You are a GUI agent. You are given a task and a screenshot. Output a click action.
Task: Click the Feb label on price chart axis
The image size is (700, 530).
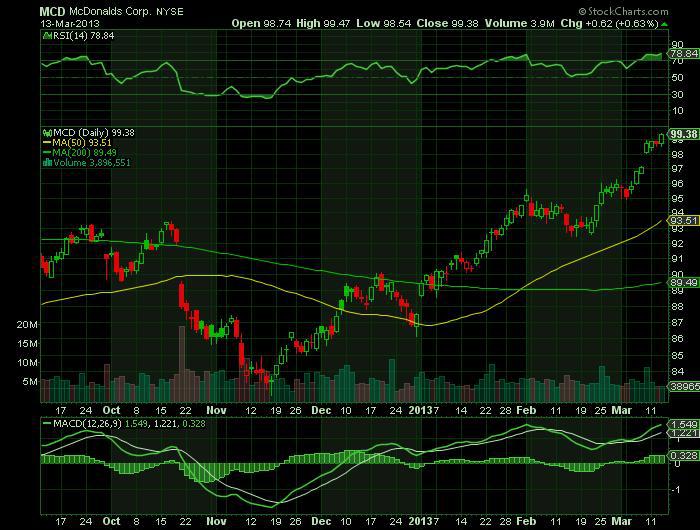coord(526,410)
